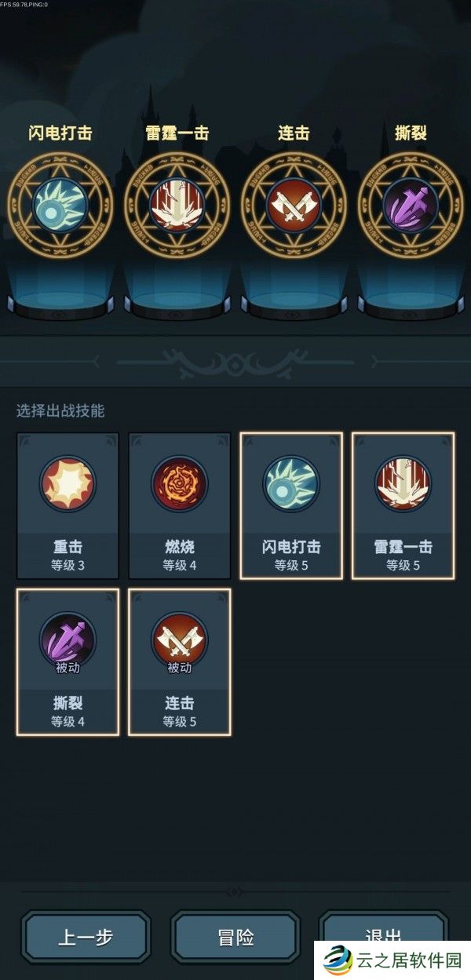
Task: Click the 撕裂 label above the purple slot
Action: tap(411, 133)
